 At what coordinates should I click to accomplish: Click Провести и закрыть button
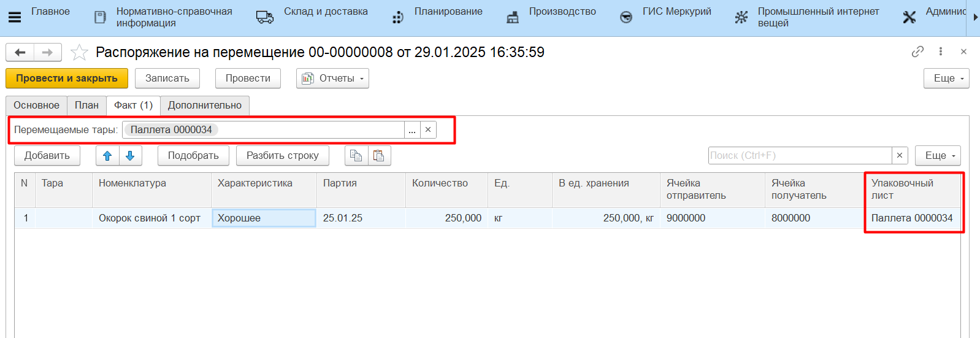point(67,79)
